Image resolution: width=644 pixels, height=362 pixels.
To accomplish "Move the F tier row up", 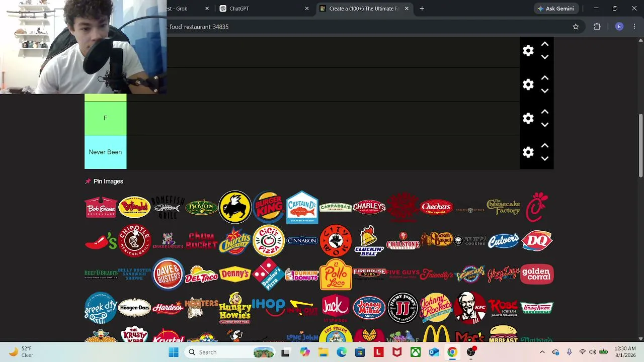I will pos(544,112).
